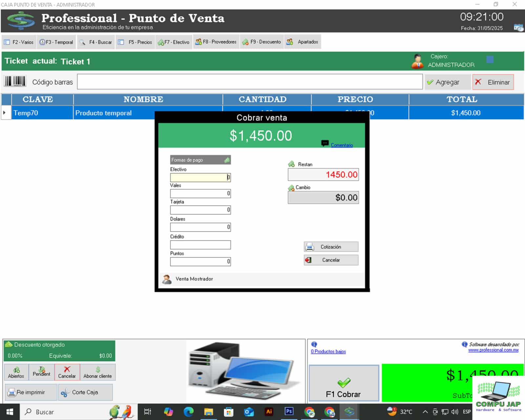Click the red Cancelar ticket button
This screenshot has height=420, width=525.
click(67, 372)
